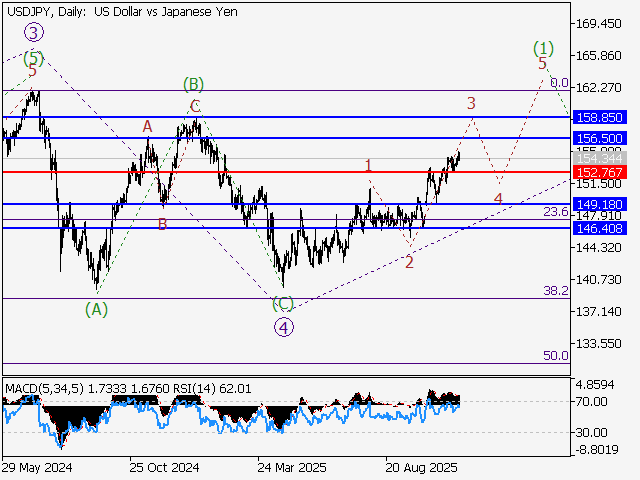
Task: Select the 25 Oct 2024 date marker
Action: [x=163, y=467]
